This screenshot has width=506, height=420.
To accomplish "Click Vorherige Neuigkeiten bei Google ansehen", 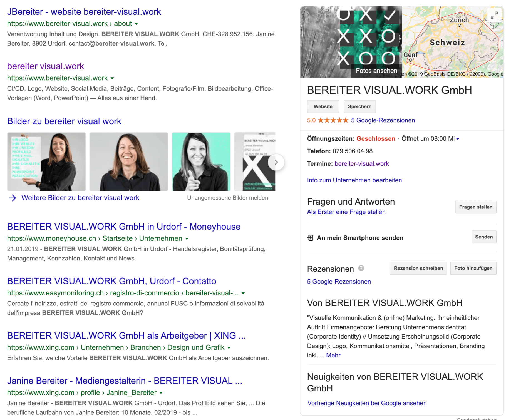I will click(x=367, y=403).
